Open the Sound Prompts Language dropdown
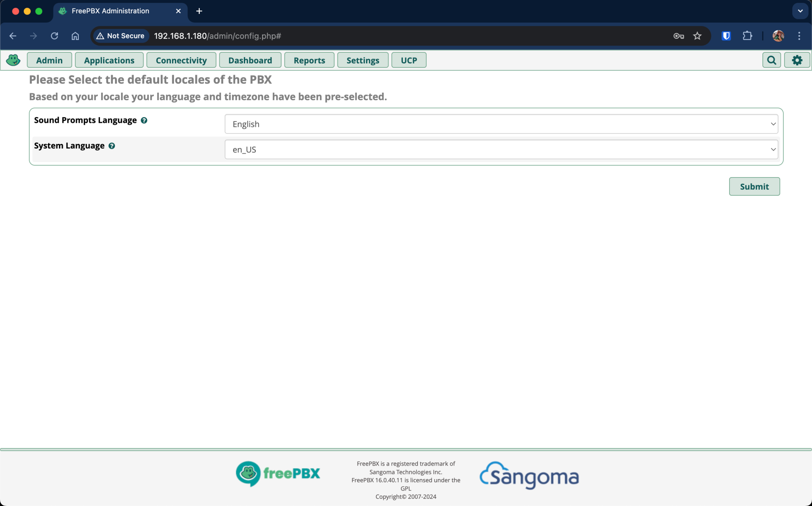This screenshot has height=506, width=812. tap(501, 124)
